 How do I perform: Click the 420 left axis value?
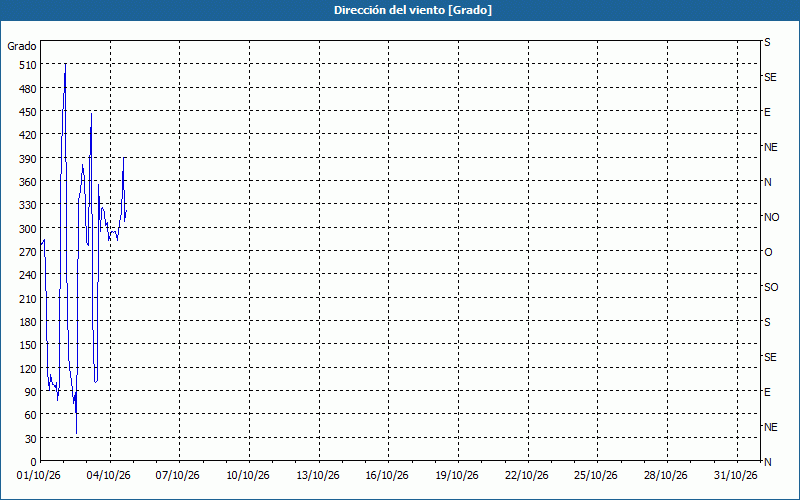coord(28,135)
